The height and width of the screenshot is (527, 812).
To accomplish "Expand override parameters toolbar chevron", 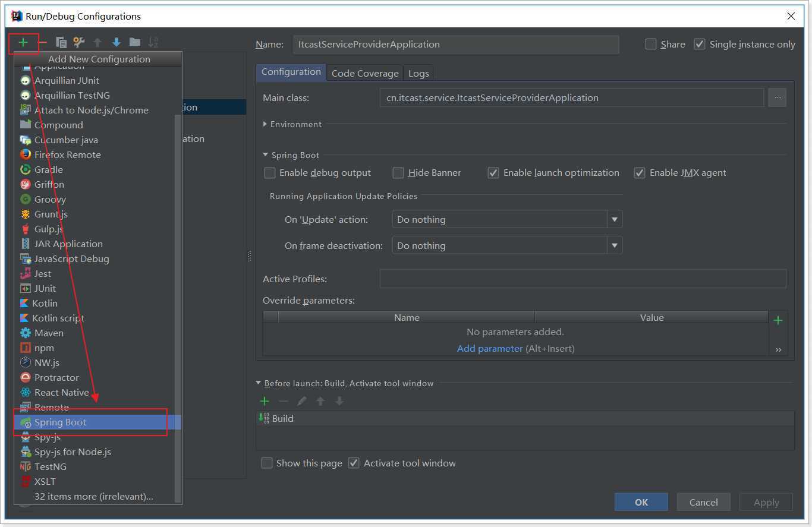I will pos(778,350).
